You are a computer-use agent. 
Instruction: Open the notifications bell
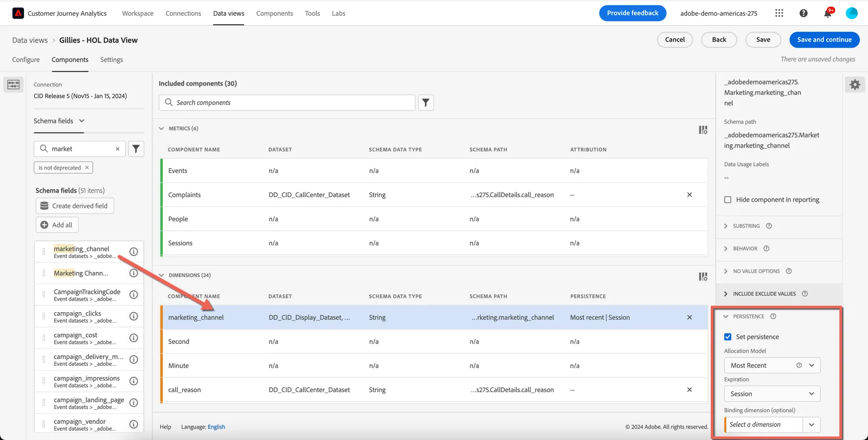[x=827, y=13]
